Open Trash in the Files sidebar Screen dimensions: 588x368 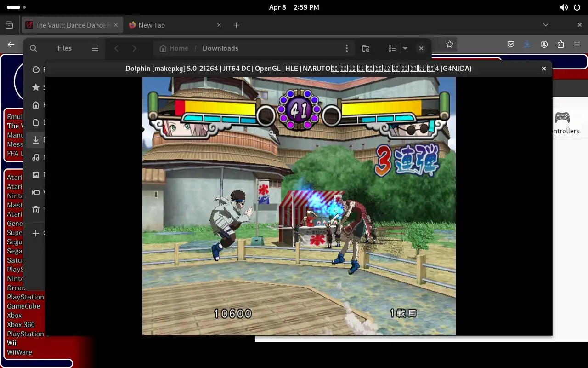coord(36,210)
